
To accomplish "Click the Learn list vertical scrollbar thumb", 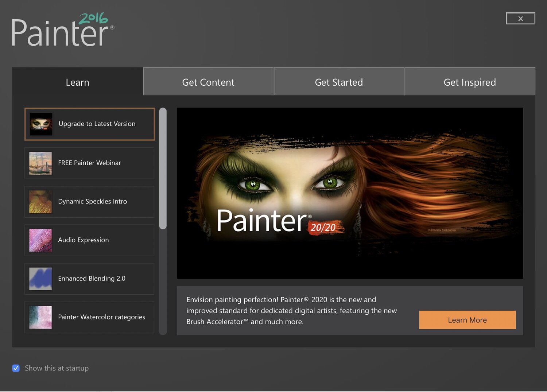I will [163, 168].
